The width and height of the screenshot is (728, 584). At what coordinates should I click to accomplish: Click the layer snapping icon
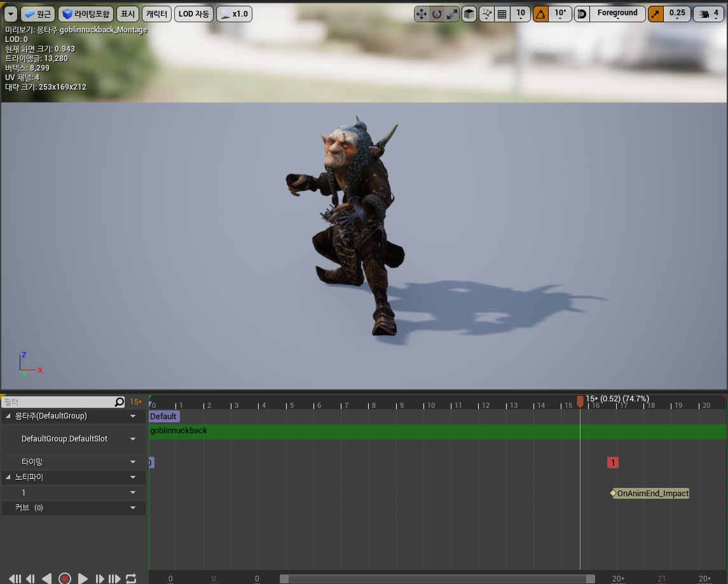tap(582, 14)
